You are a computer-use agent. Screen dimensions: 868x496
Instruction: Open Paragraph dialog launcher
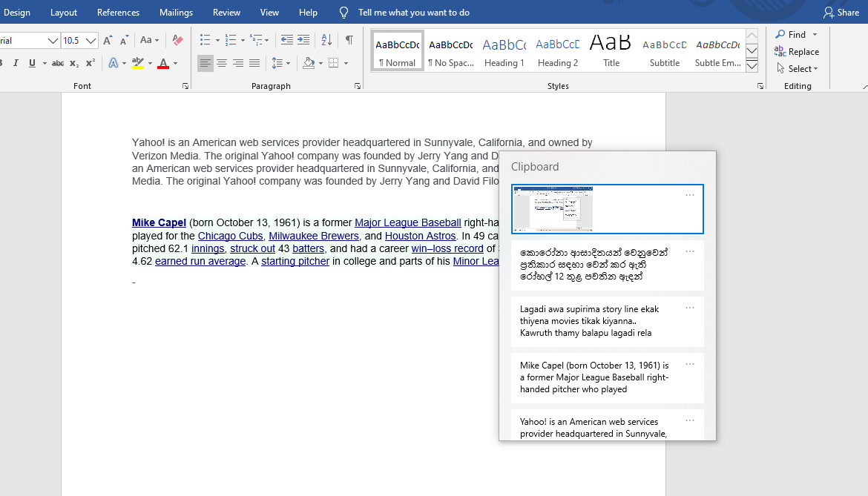click(x=358, y=86)
